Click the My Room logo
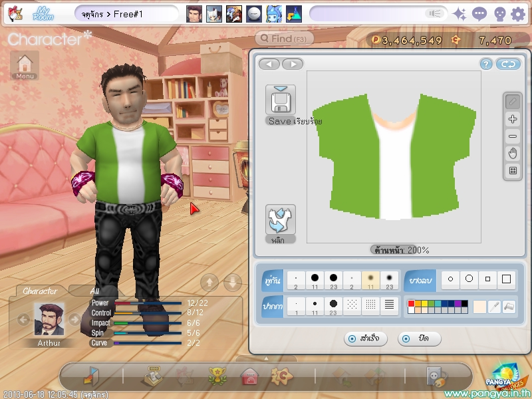This screenshot has width=532, height=399. tap(43, 14)
